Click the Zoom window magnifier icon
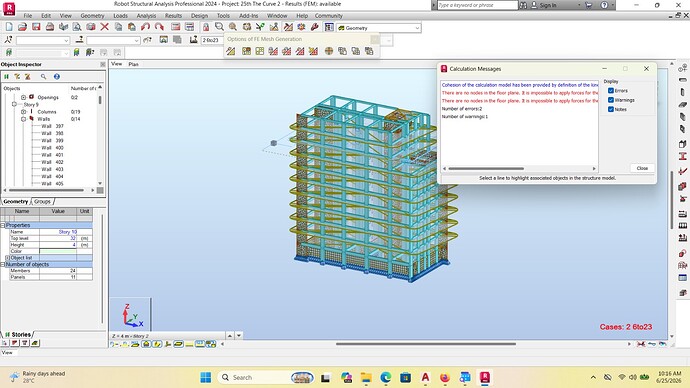This screenshot has width=690, height=388. 219,27
